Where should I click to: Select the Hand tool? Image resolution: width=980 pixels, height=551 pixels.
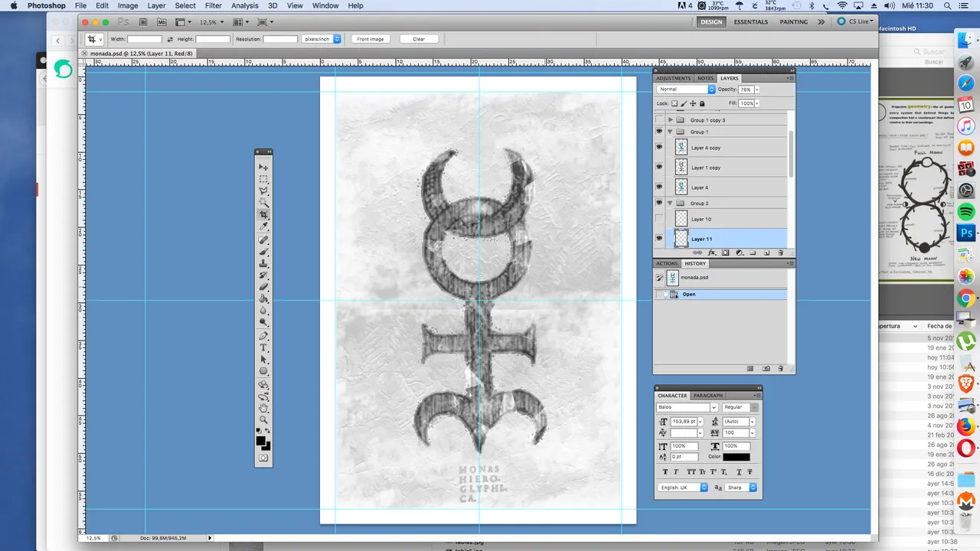pos(263,407)
